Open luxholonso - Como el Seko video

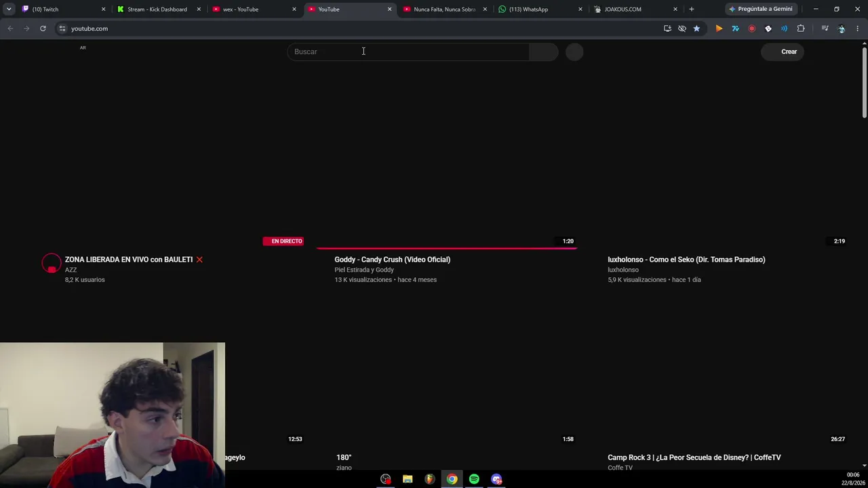tap(686, 260)
